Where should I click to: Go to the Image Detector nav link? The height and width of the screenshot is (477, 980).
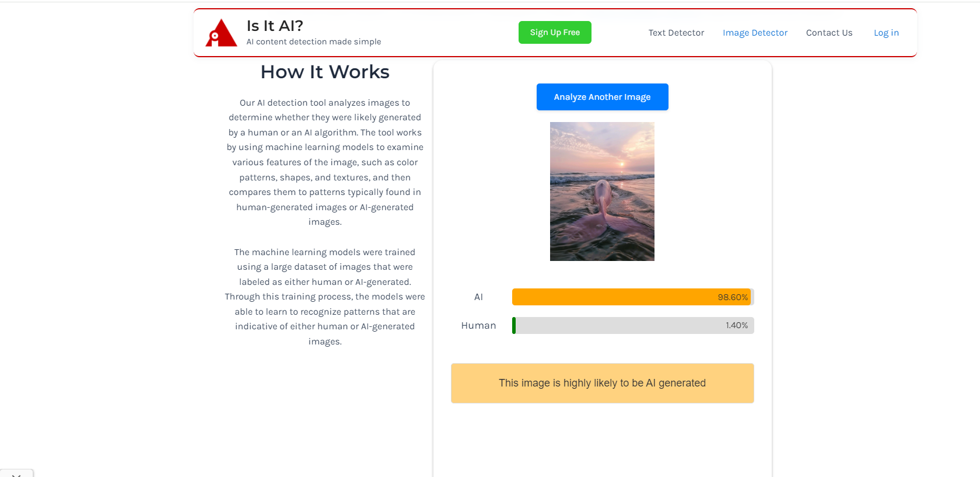755,33
